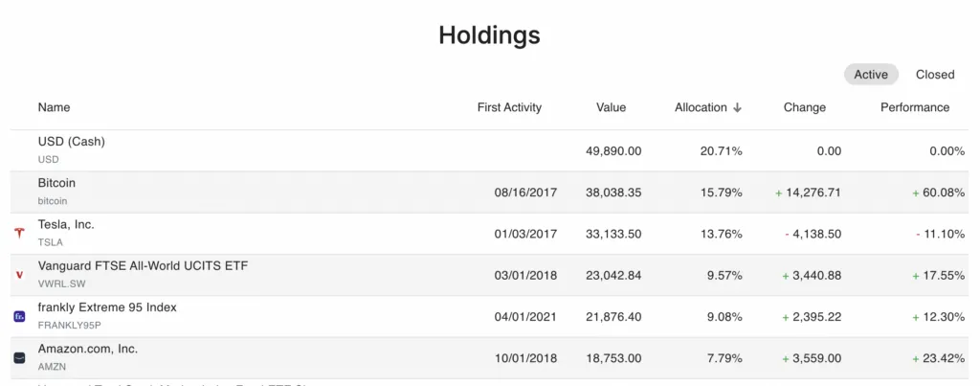
Task: Open the Bitcoin holding row
Action: [56, 183]
